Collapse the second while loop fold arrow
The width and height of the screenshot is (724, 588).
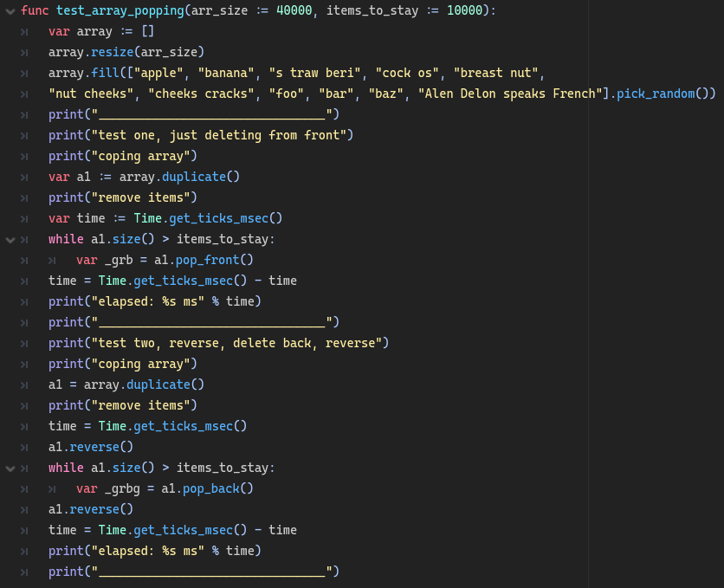(x=10, y=468)
